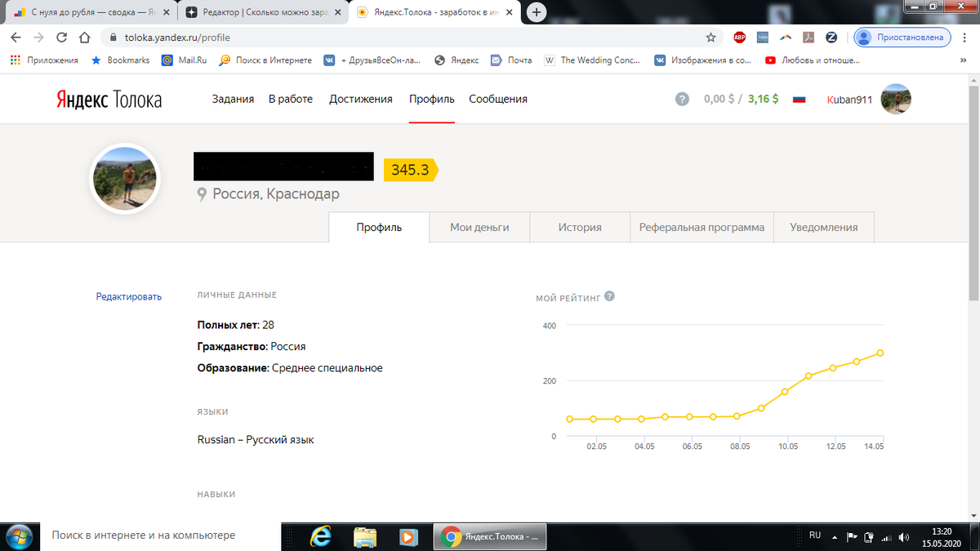
Task: Click the taskbar search field
Action: coord(160,535)
